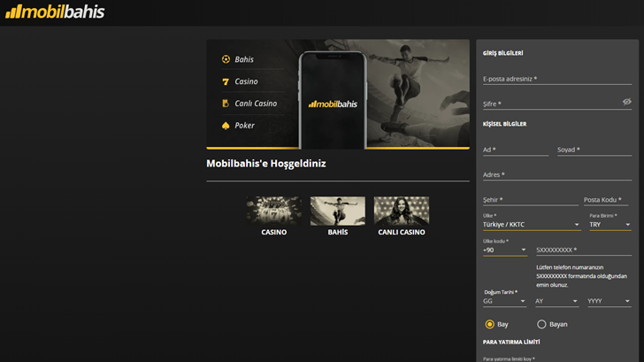Click the PARA YATIRMA LİMİTİ section title
644x362 pixels.
pyautogui.click(x=511, y=342)
